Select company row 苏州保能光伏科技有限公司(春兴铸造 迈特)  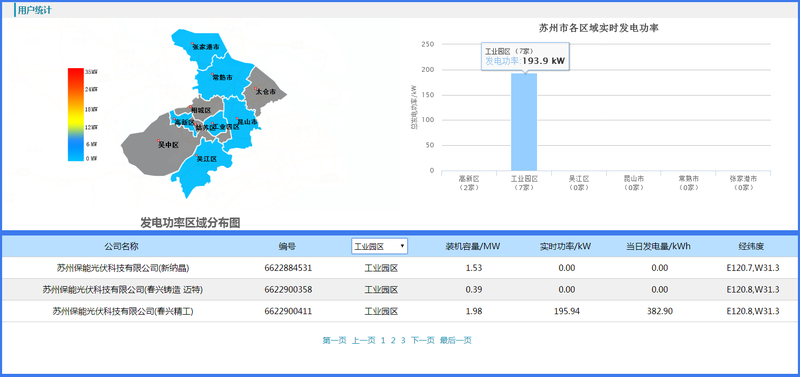tap(400, 290)
